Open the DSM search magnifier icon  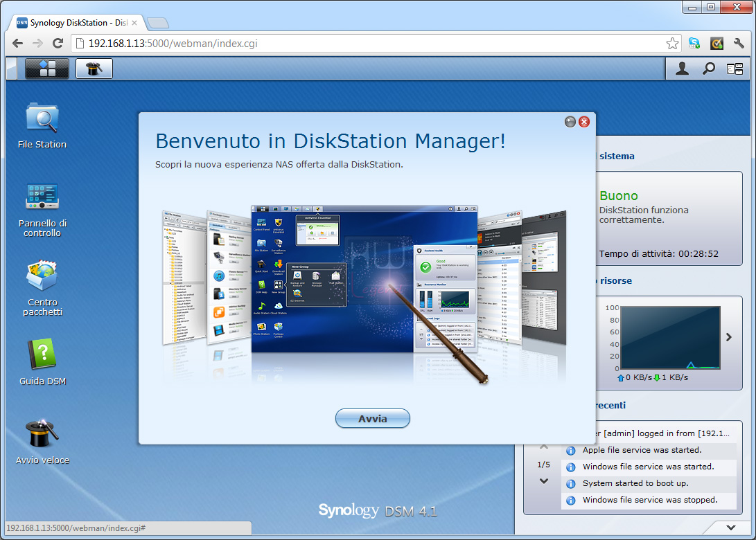[x=708, y=69]
